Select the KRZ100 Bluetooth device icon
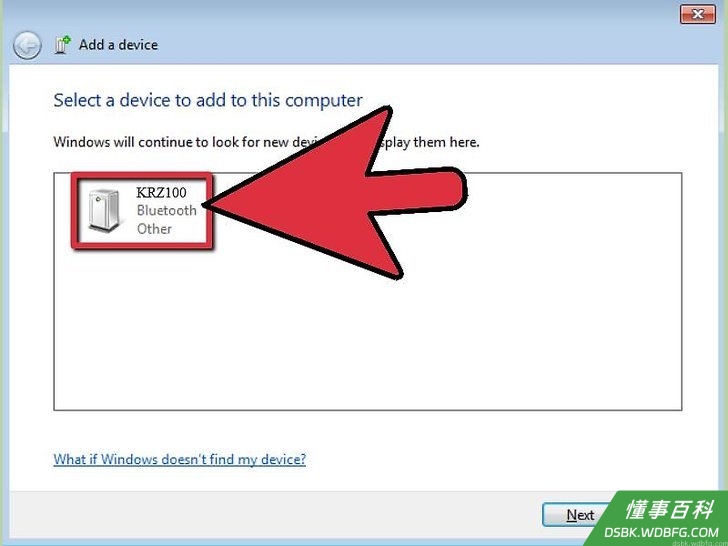Screen dimensions: 728x546 click(104, 210)
